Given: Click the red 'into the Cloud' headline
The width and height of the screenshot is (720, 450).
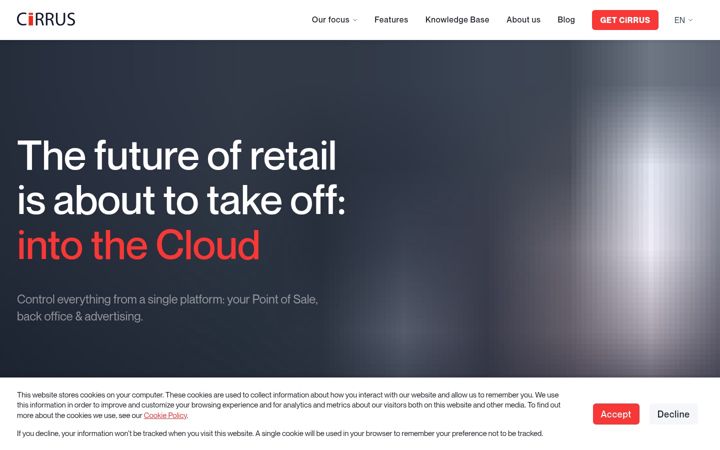Looking at the screenshot, I should tap(139, 245).
